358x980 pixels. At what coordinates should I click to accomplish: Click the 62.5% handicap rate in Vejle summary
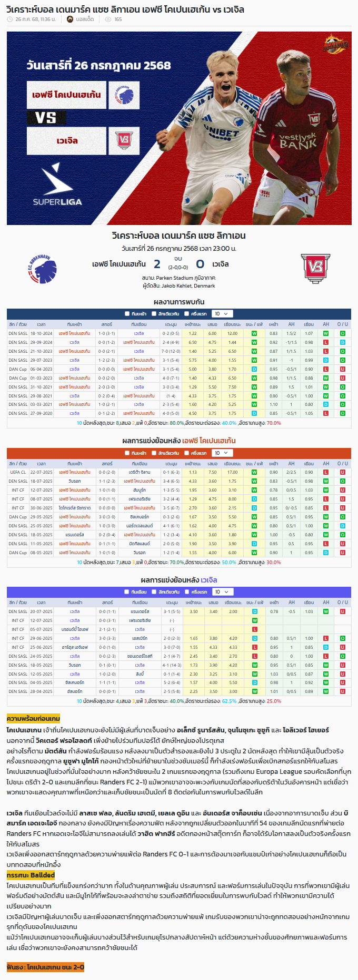pyautogui.click(x=230, y=701)
